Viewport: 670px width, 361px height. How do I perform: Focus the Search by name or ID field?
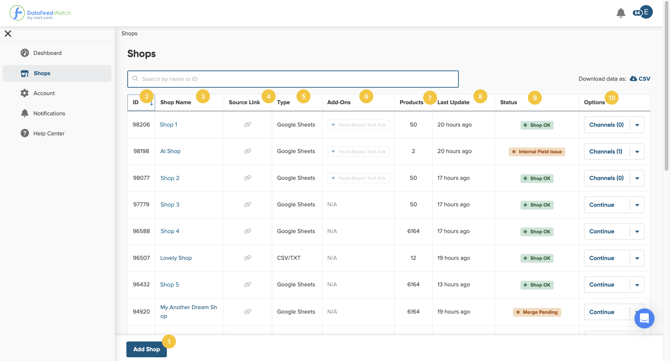point(293,79)
